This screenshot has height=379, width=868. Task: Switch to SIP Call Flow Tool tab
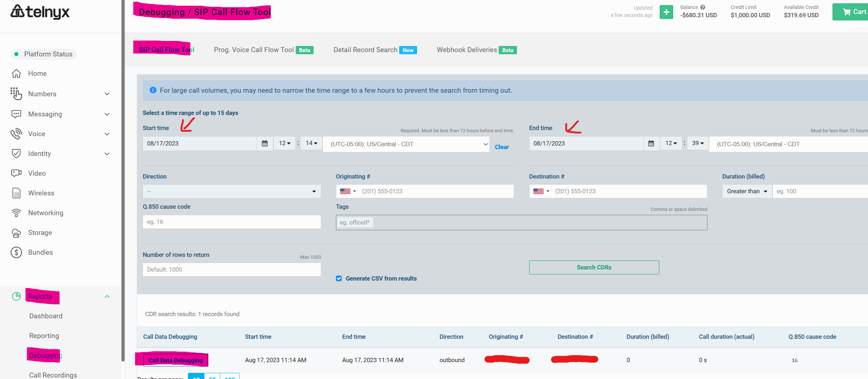pos(166,50)
